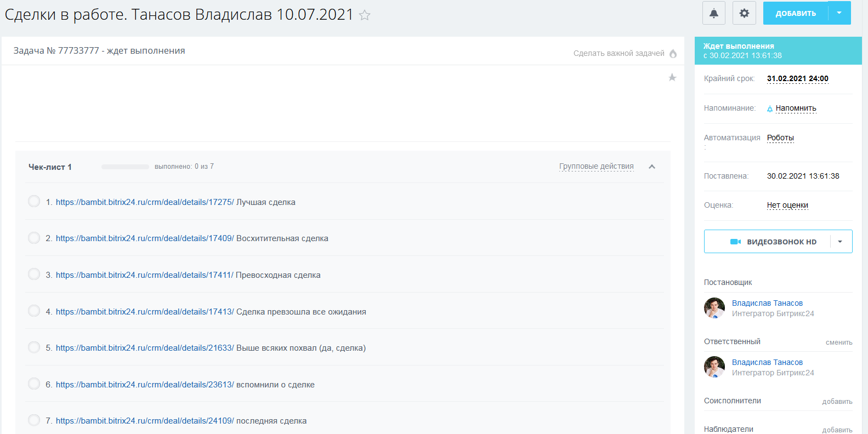The height and width of the screenshot is (434, 868).
Task: Check item 3 Превосходная сделка
Action: pyautogui.click(x=34, y=274)
